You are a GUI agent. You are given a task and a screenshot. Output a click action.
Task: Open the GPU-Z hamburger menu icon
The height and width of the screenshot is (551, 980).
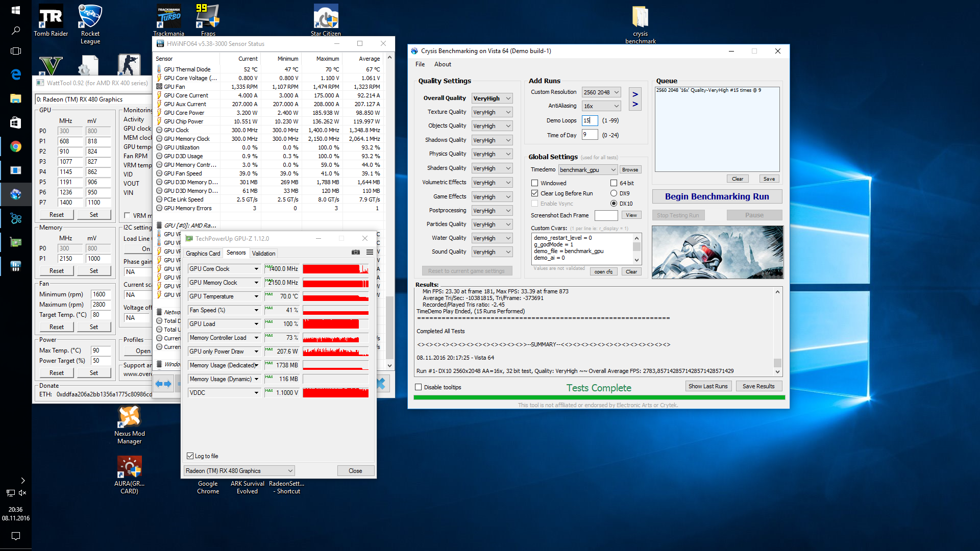[370, 252]
